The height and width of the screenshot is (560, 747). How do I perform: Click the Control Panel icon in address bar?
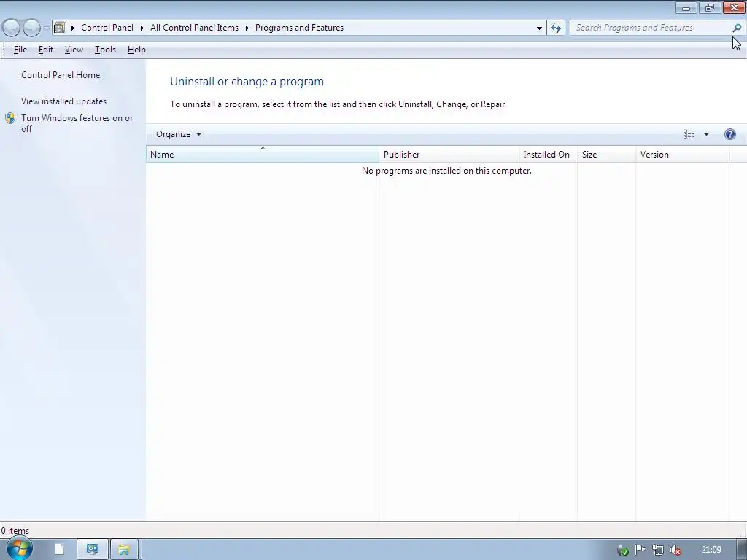click(x=60, y=28)
